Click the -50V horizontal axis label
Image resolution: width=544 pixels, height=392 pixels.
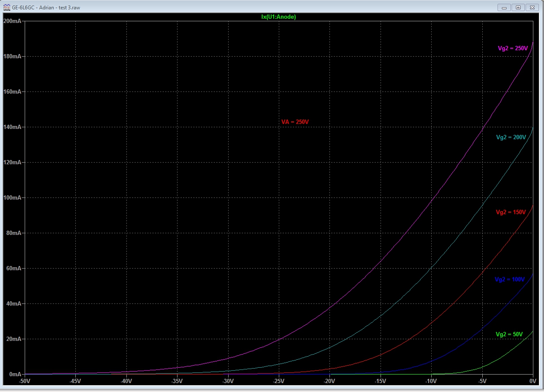[25, 381]
